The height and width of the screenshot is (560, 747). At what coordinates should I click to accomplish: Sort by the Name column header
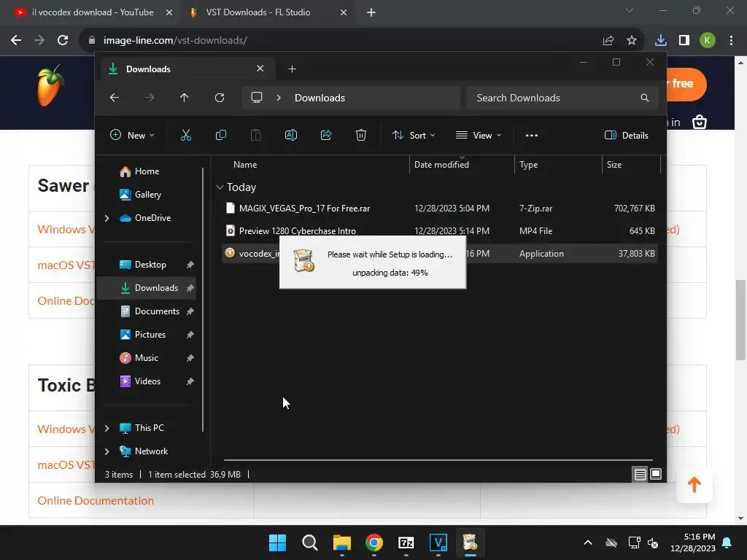[245, 164]
